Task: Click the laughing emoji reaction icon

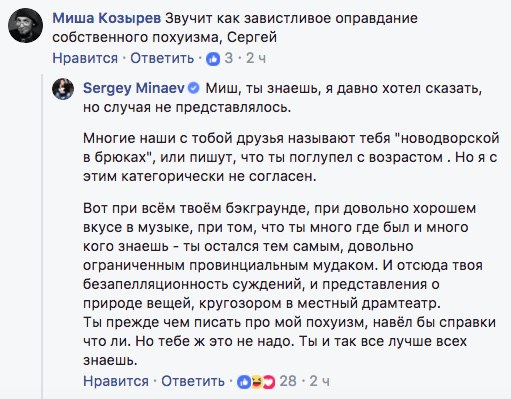Action: click(x=256, y=382)
